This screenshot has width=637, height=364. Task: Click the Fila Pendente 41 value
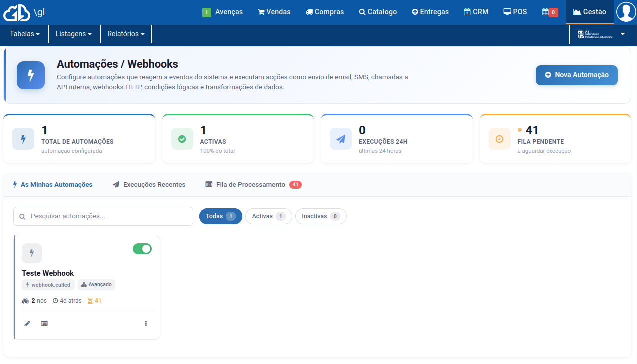532,130
